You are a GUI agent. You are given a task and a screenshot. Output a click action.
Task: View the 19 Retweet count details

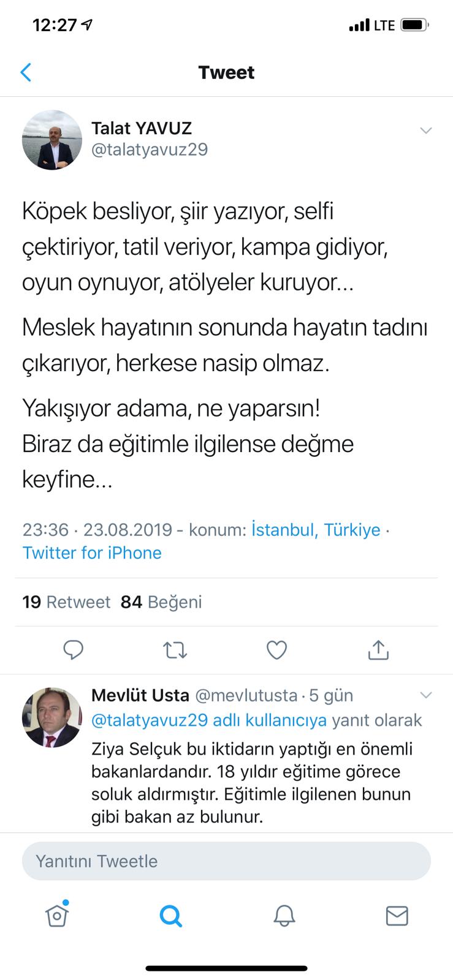click(x=66, y=601)
